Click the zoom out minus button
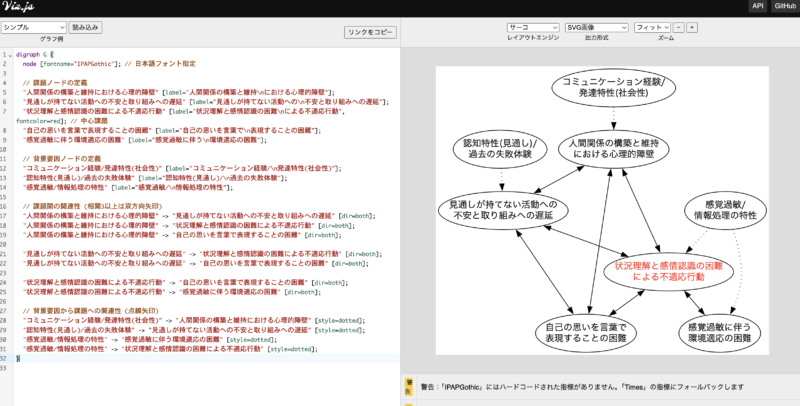 tap(677, 27)
